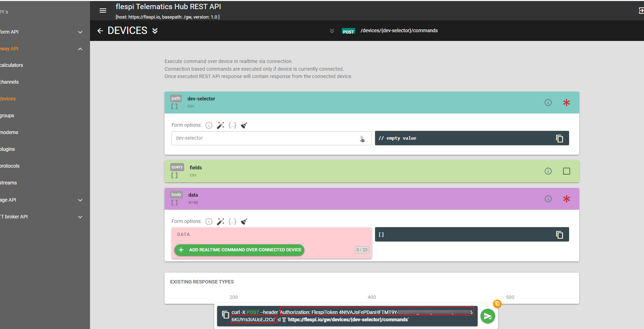Click the body badge on data
This screenshot has width=644, height=329.
point(176,195)
